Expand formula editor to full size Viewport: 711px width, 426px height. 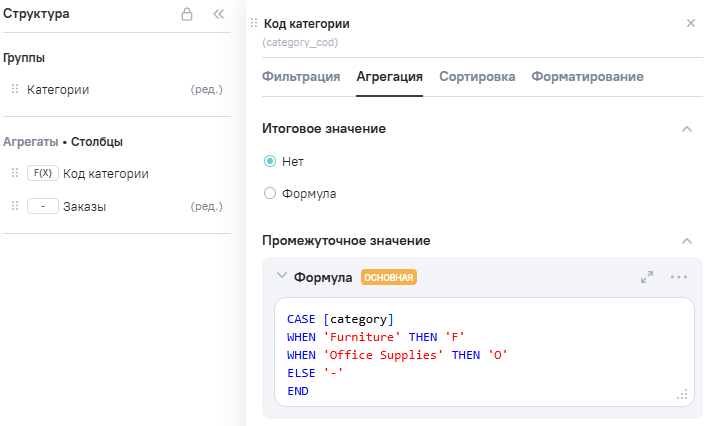(647, 277)
